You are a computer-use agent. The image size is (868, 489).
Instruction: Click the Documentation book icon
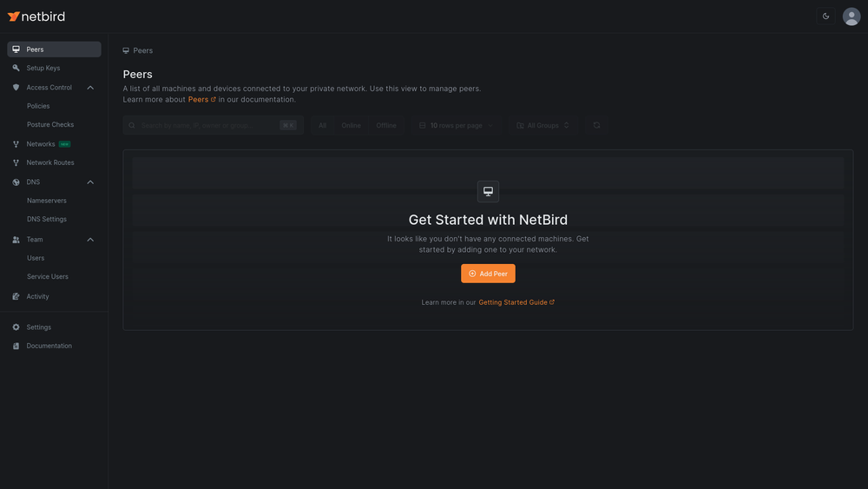pos(16,346)
